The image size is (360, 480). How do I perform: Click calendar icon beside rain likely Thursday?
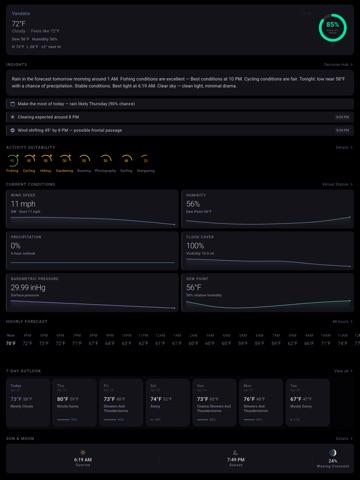[x=12, y=104]
